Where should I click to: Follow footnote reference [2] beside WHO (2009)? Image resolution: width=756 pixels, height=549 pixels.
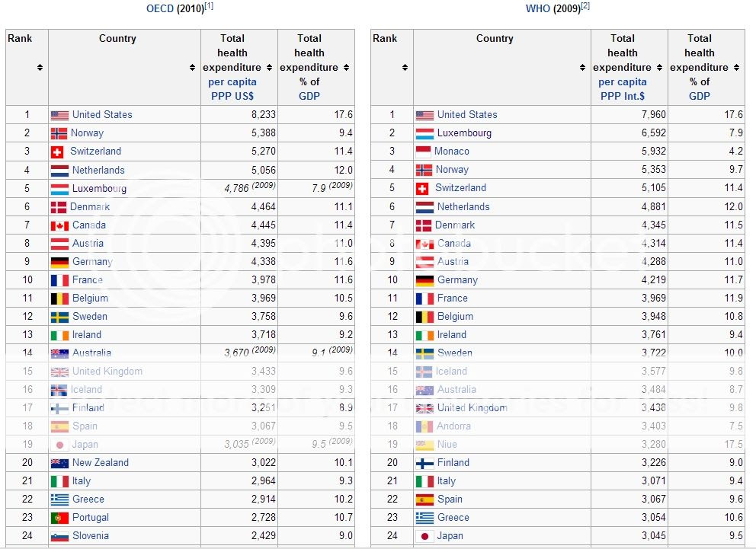coord(585,6)
